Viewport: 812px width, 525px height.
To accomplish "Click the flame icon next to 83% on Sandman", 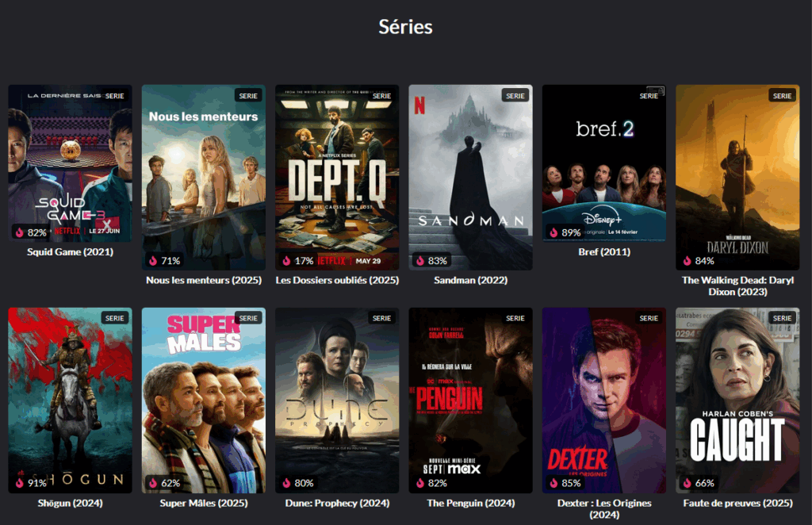I will click(420, 260).
